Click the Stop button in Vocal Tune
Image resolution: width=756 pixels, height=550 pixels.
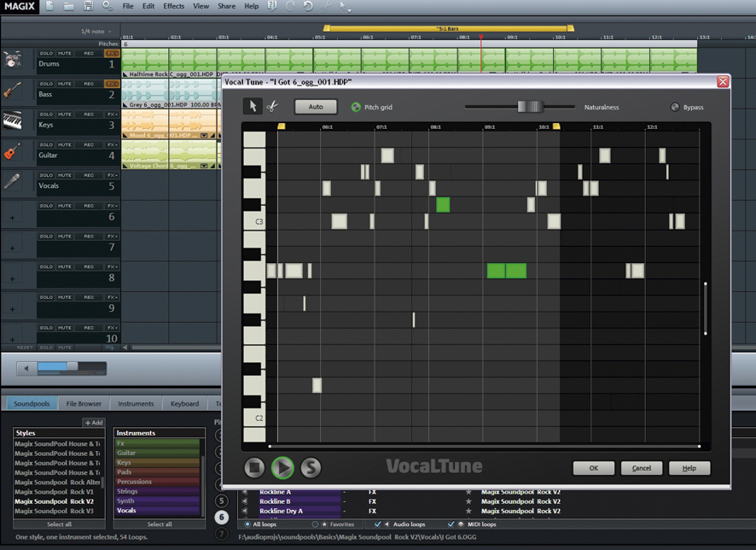point(254,467)
